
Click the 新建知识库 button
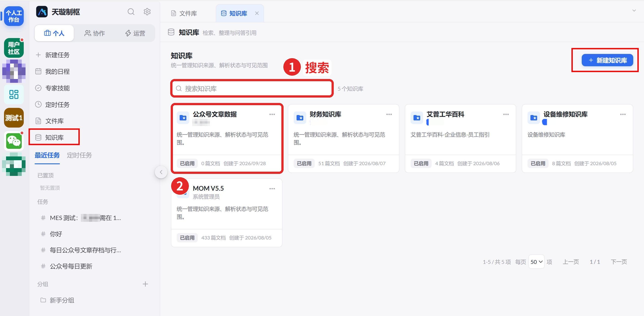(x=607, y=60)
